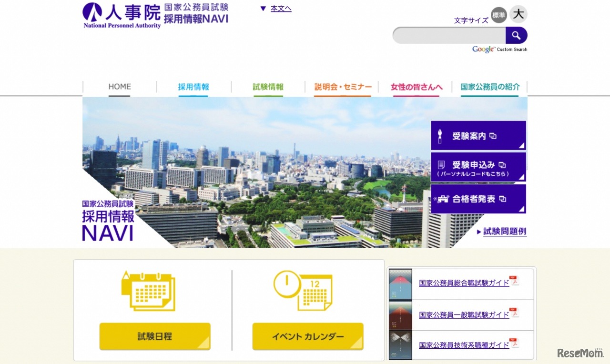Click the search magnifier icon

(517, 35)
